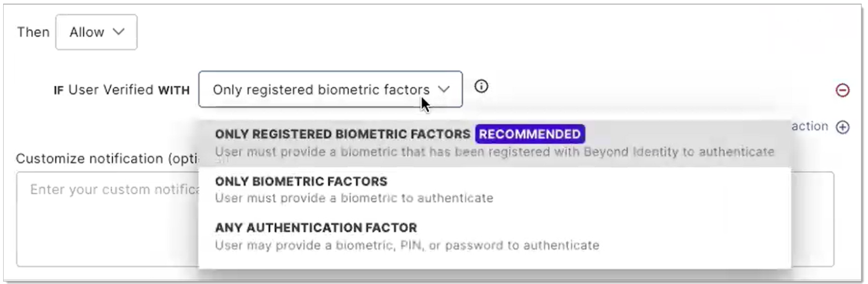Viewport: 868px width, 284px height.
Task: Click the 'action' link text
Action: (x=809, y=126)
